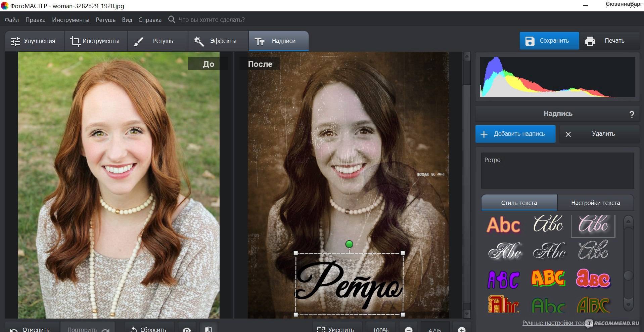The width and height of the screenshot is (644, 332).
Task: Select the gold gothic Abc style
Action: coord(503,304)
